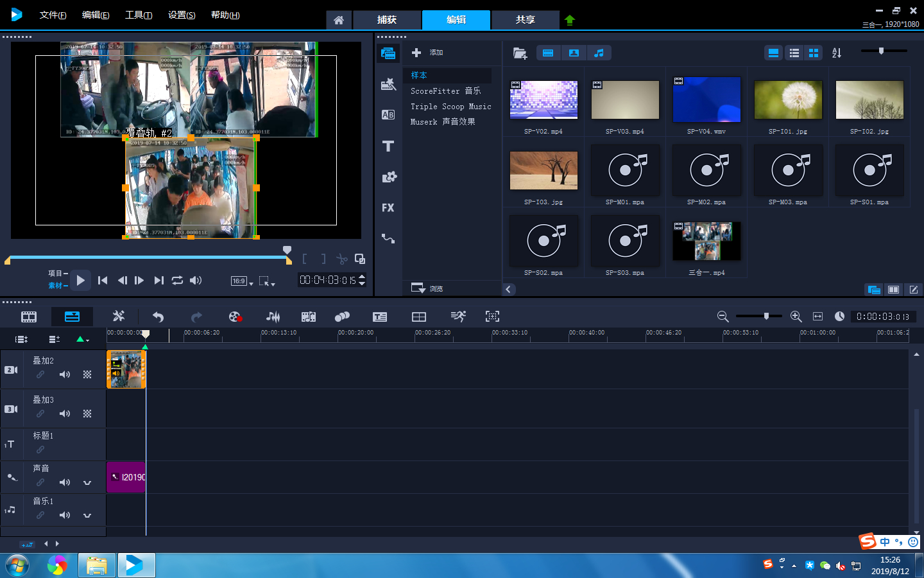924x578 pixels.
Task: Open the Transition (AB) library
Action: [388, 115]
